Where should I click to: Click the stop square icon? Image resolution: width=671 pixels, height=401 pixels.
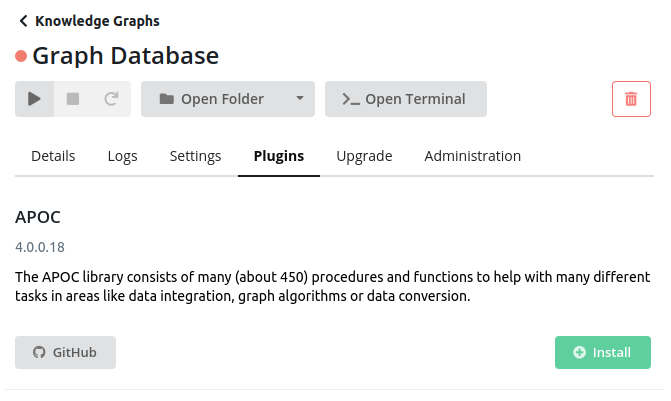pos(73,99)
